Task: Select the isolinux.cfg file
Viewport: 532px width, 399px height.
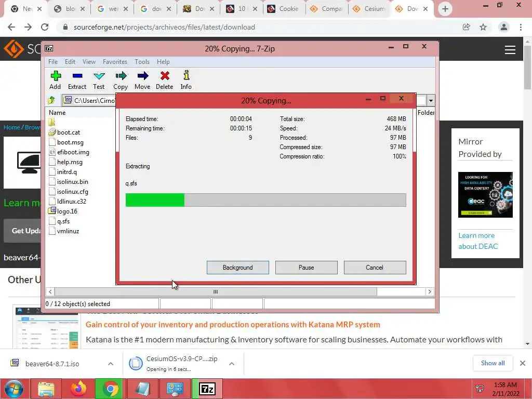Action: click(x=72, y=191)
